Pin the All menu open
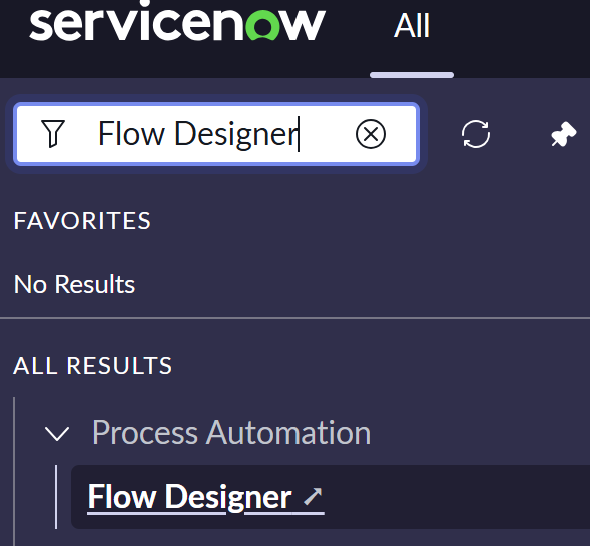590x546 pixels. [563, 134]
